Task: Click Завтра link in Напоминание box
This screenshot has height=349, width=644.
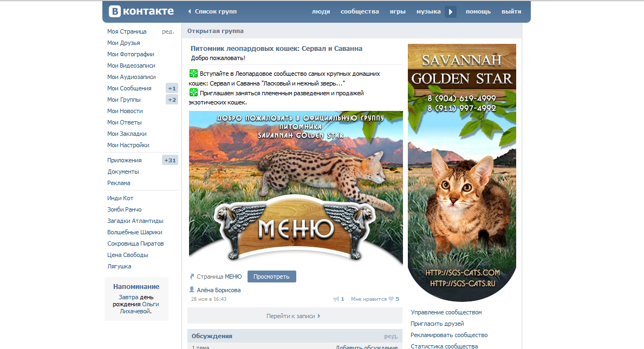Action: (x=127, y=297)
